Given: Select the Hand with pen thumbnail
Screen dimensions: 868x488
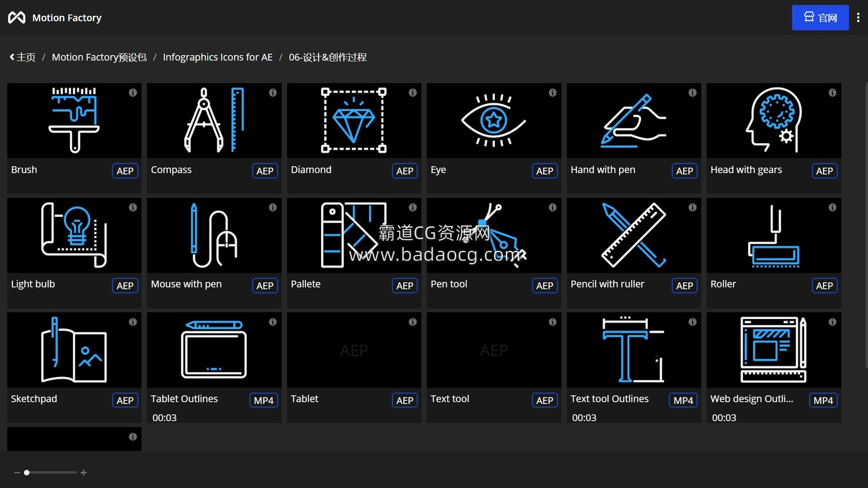Looking at the screenshot, I should 634,120.
